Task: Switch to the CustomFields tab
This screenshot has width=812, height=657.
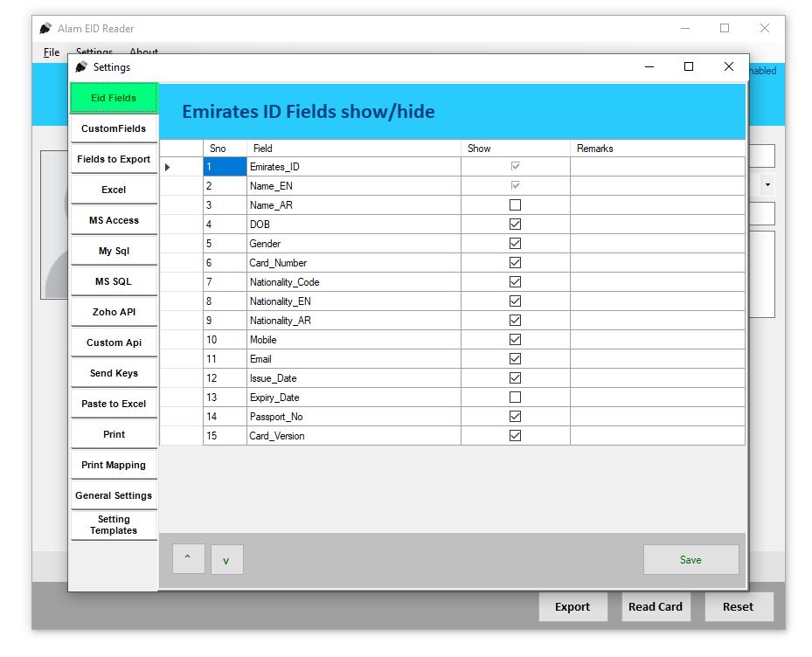Action: coord(114,128)
